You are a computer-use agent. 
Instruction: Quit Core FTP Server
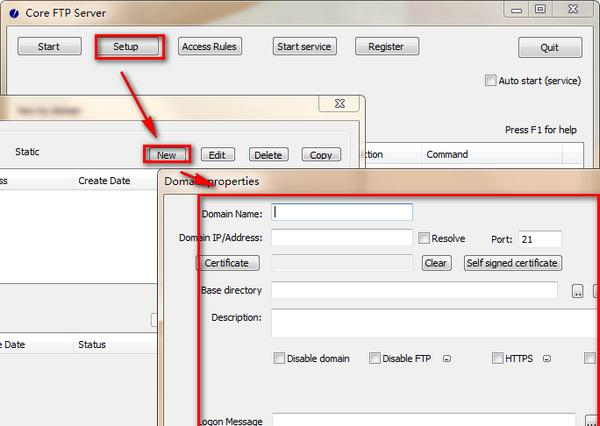550,47
